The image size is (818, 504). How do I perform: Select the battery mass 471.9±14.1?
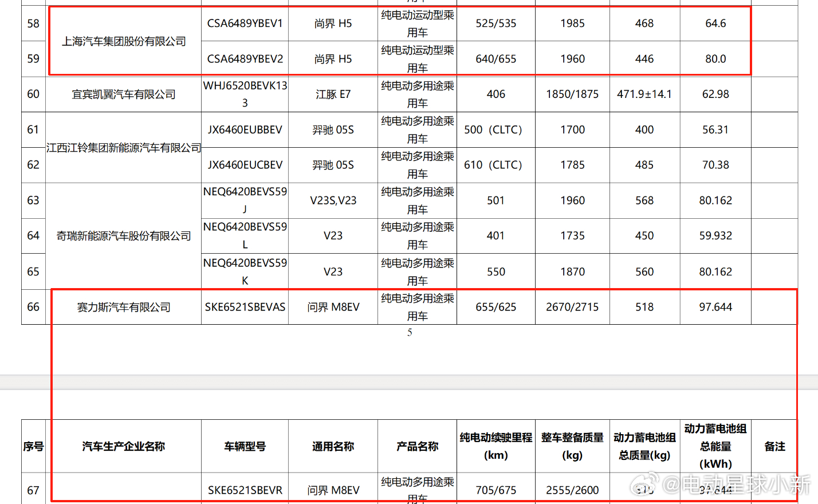[x=644, y=94]
